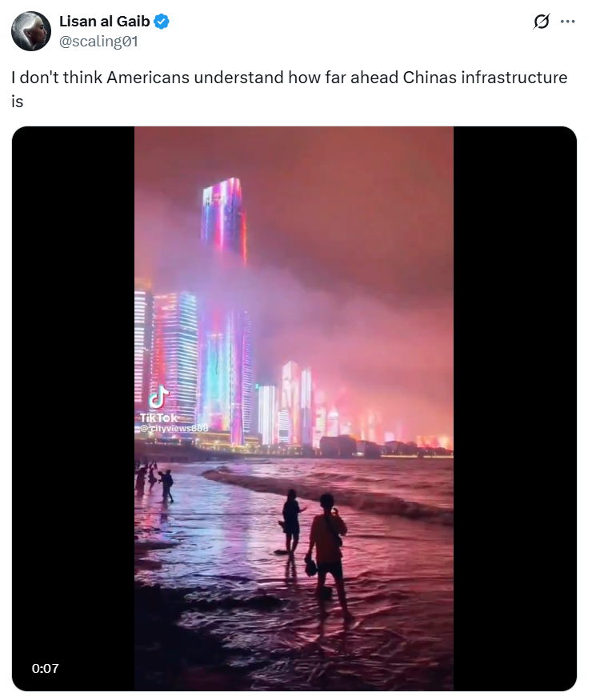Image resolution: width=592 pixels, height=700 pixels.
Task: Click the tweet text about China's infrastructure
Action: click(x=289, y=90)
